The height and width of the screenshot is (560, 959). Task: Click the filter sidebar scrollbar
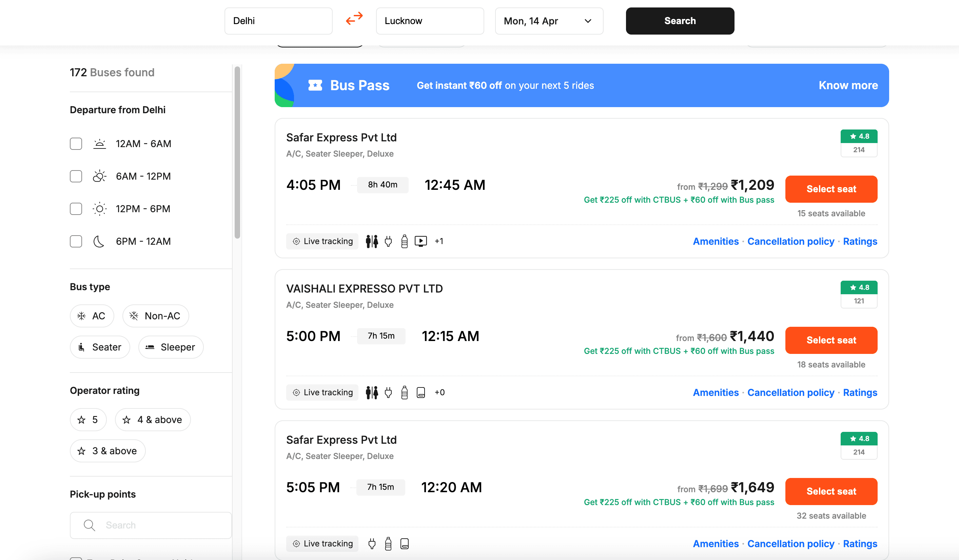[237, 152]
